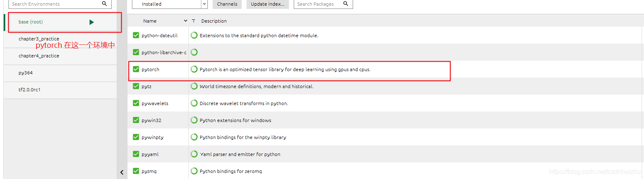Select the chapter3_practice environment
The width and height of the screenshot is (644, 179).
(60, 39)
